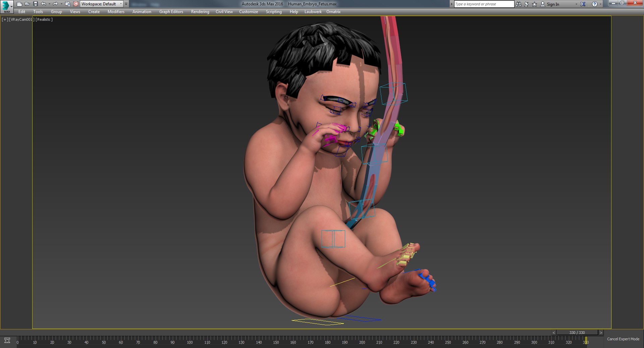644x348 pixels.
Task: Open the Graph Editors menu
Action: click(x=171, y=12)
